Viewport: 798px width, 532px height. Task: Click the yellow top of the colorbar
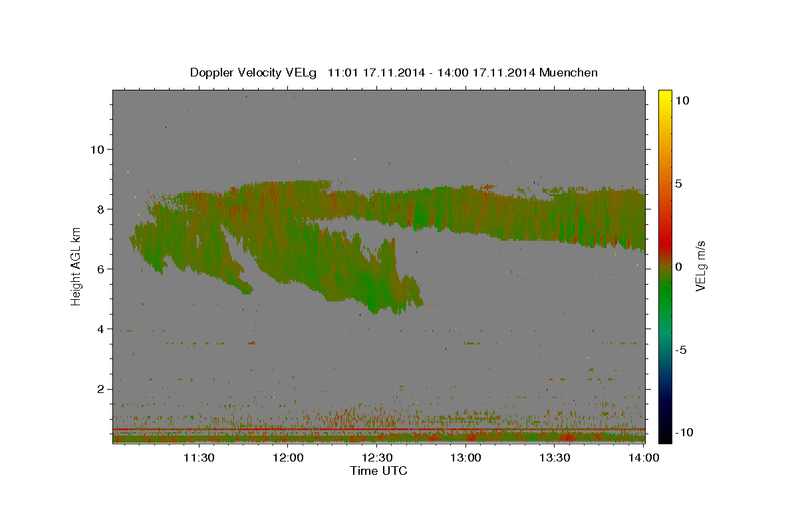tap(664, 94)
